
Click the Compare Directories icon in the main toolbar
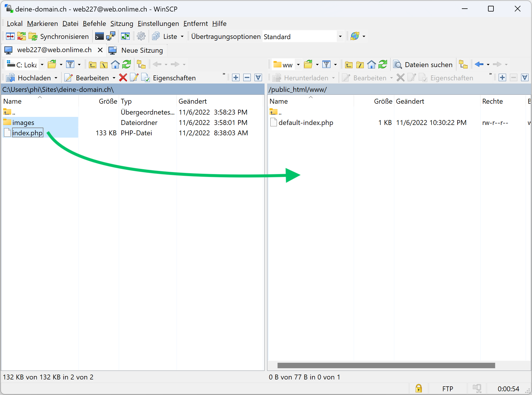tap(10, 36)
